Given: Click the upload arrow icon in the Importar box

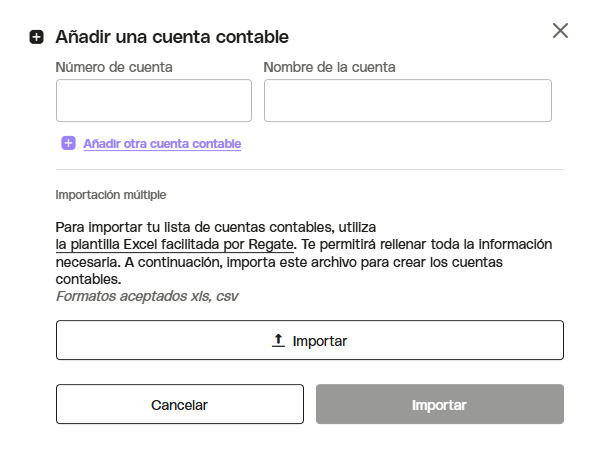Looking at the screenshot, I should (x=278, y=340).
